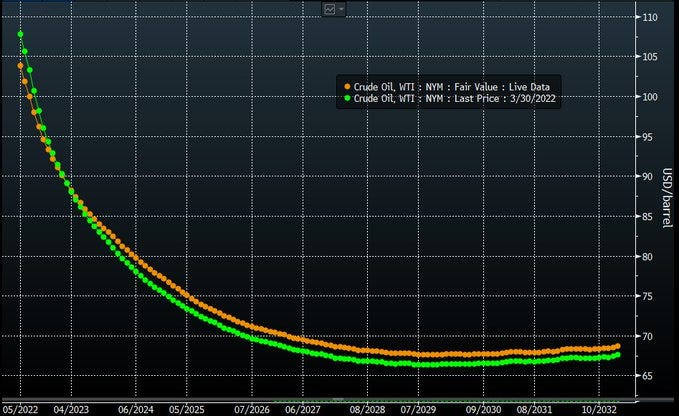Open the dropdown arrow beside the chart type icon
679x416 pixels.
[x=341, y=9]
